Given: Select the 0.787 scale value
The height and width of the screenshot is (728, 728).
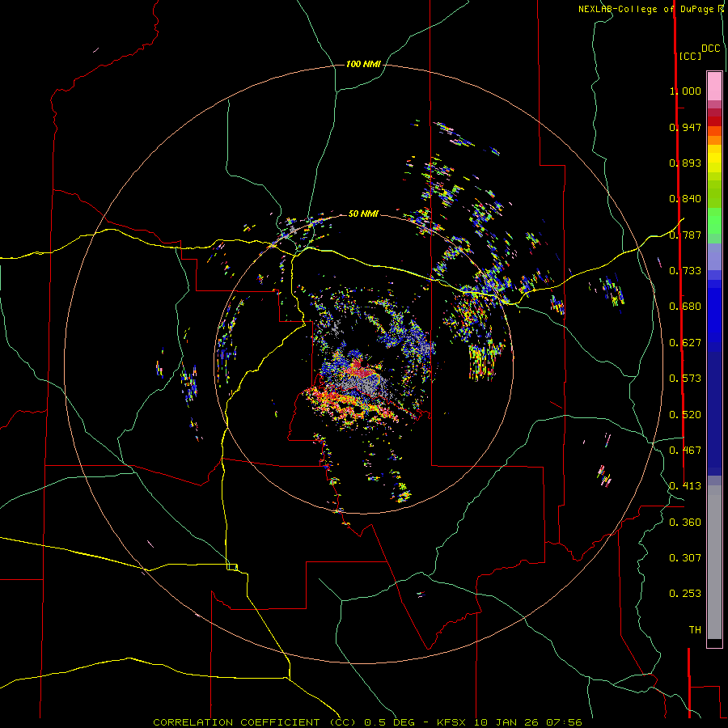Looking at the screenshot, I should click(x=685, y=235).
